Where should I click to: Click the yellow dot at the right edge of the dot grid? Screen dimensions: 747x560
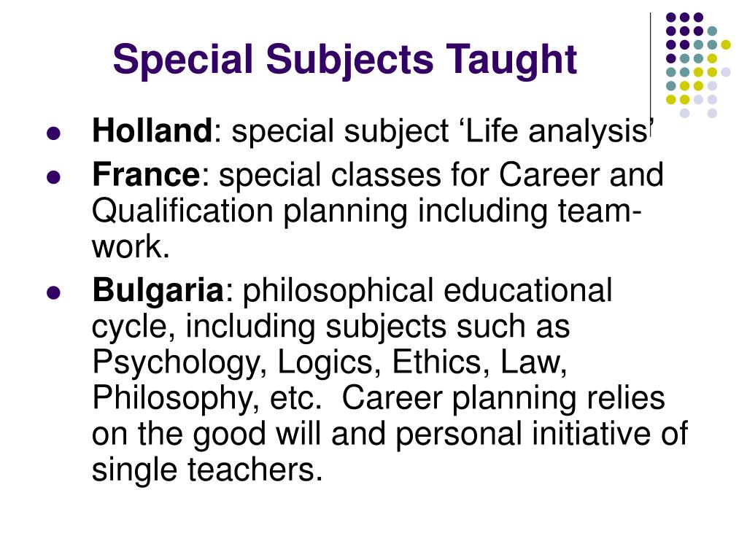(x=726, y=44)
